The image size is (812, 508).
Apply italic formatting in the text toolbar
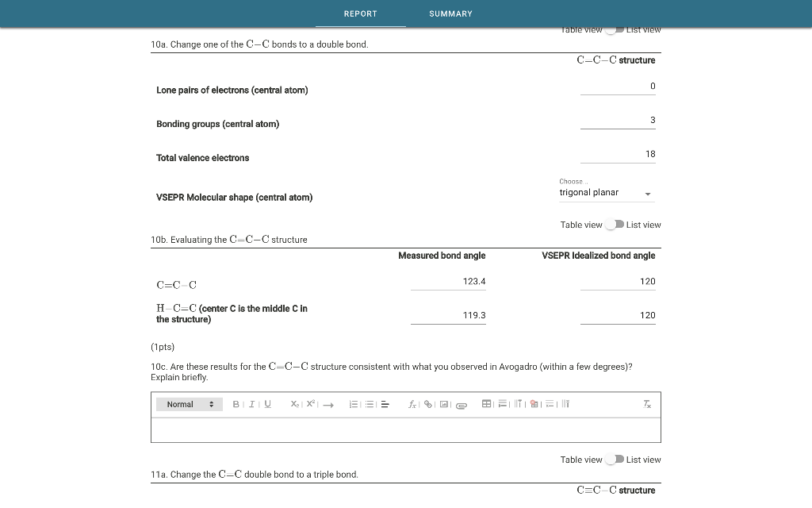click(251, 404)
